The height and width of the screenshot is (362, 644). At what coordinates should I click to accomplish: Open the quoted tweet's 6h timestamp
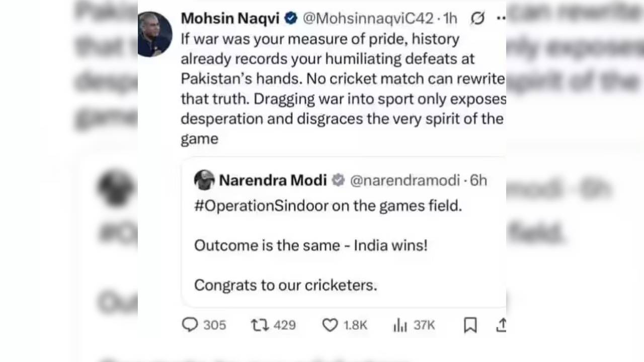pyautogui.click(x=478, y=180)
